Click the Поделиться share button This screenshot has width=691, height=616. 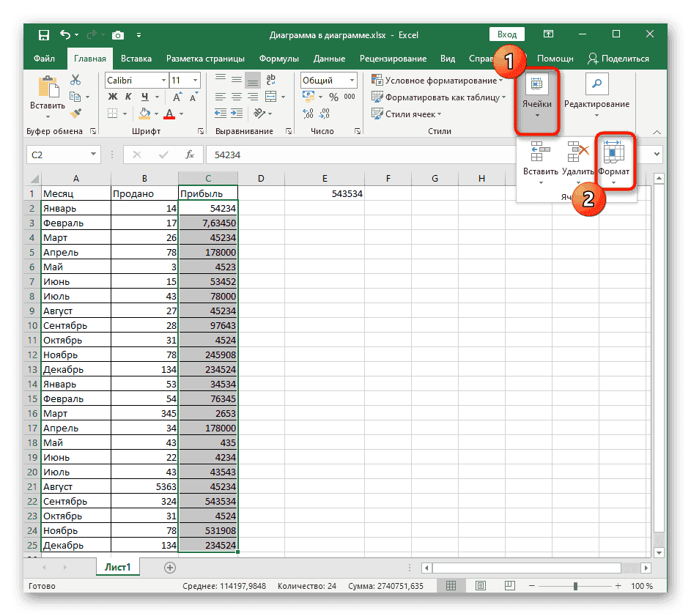tap(617, 59)
